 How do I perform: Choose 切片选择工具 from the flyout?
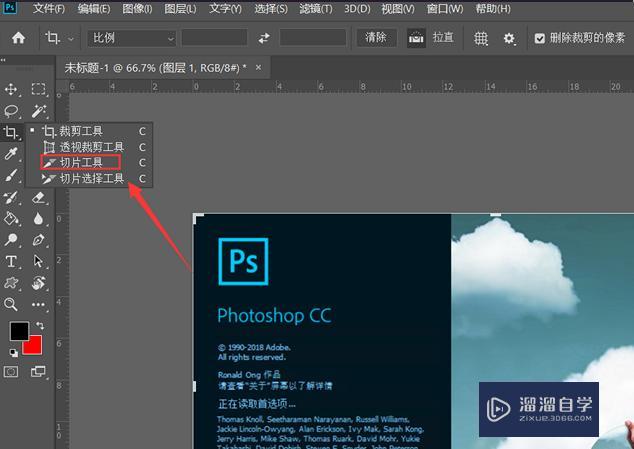89,178
